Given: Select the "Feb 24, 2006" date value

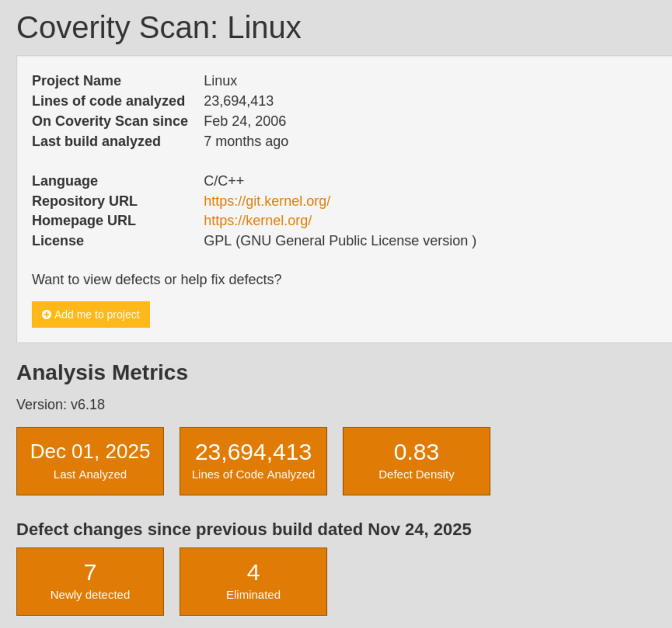Looking at the screenshot, I should pos(245,121).
